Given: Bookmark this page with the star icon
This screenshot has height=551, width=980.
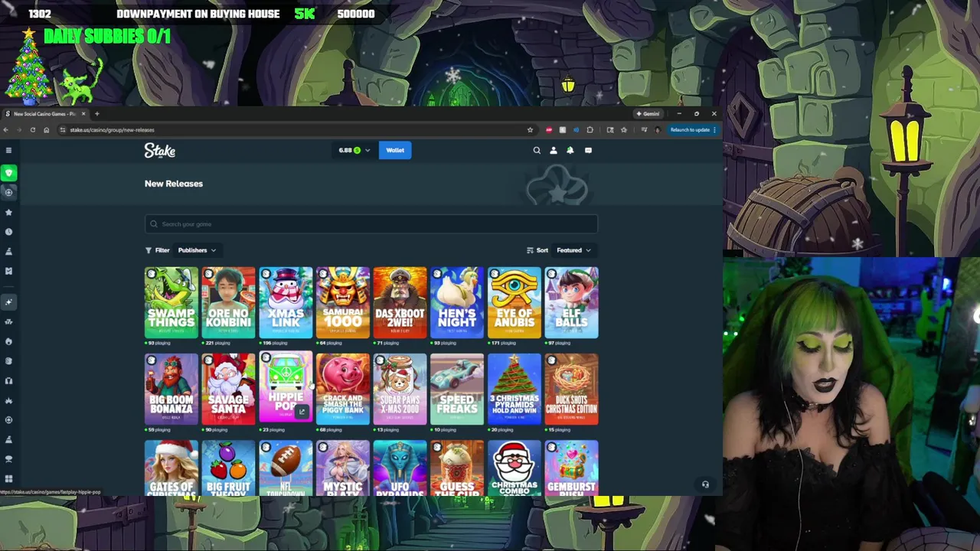Looking at the screenshot, I should (530, 130).
